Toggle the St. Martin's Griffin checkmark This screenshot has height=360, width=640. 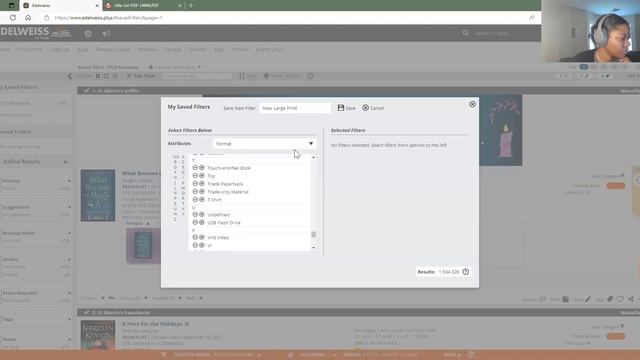tap(87, 91)
